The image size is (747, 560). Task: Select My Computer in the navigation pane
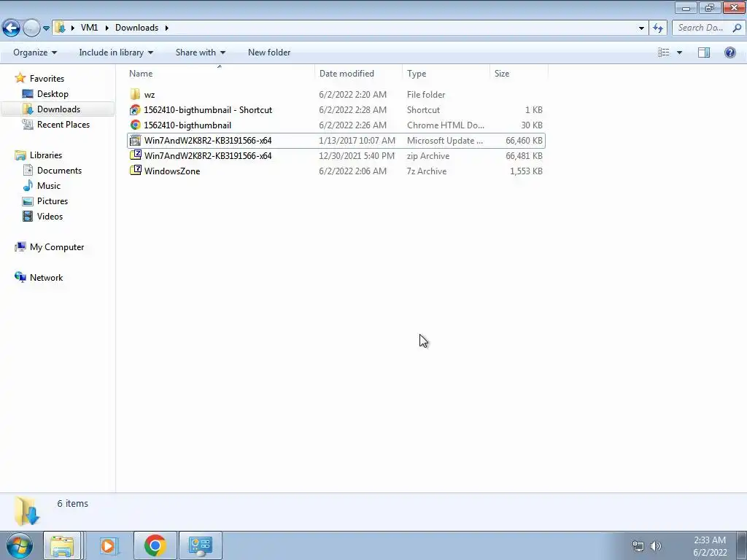pyautogui.click(x=57, y=246)
